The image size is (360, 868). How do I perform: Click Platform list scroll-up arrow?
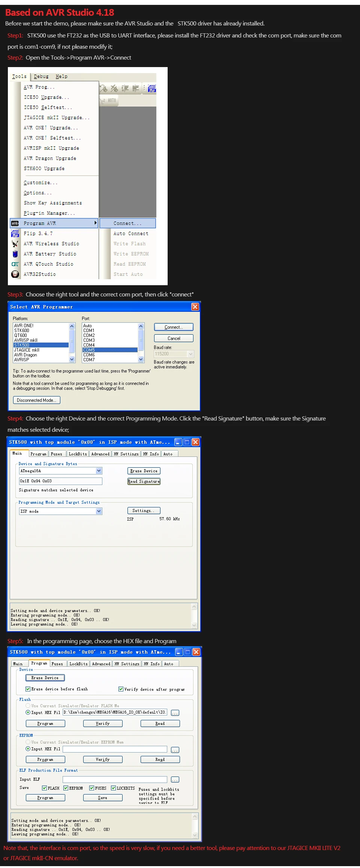(x=72, y=326)
